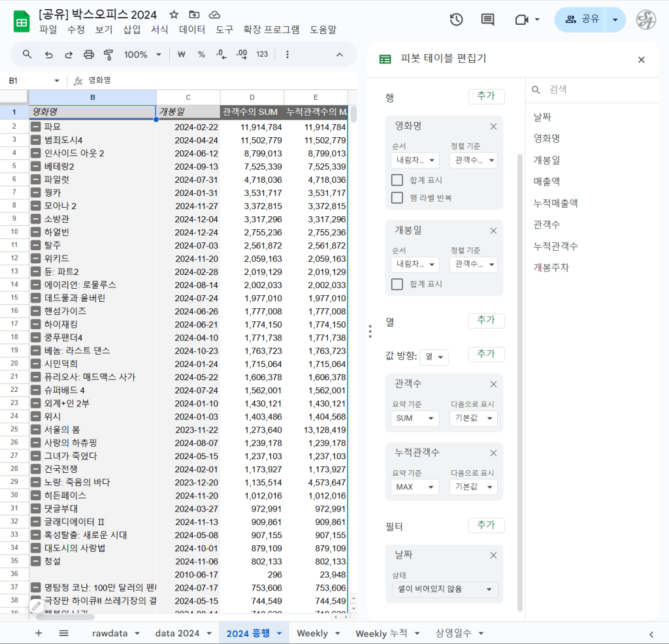Open the all sheets list icon
669x644 pixels.
point(63,633)
